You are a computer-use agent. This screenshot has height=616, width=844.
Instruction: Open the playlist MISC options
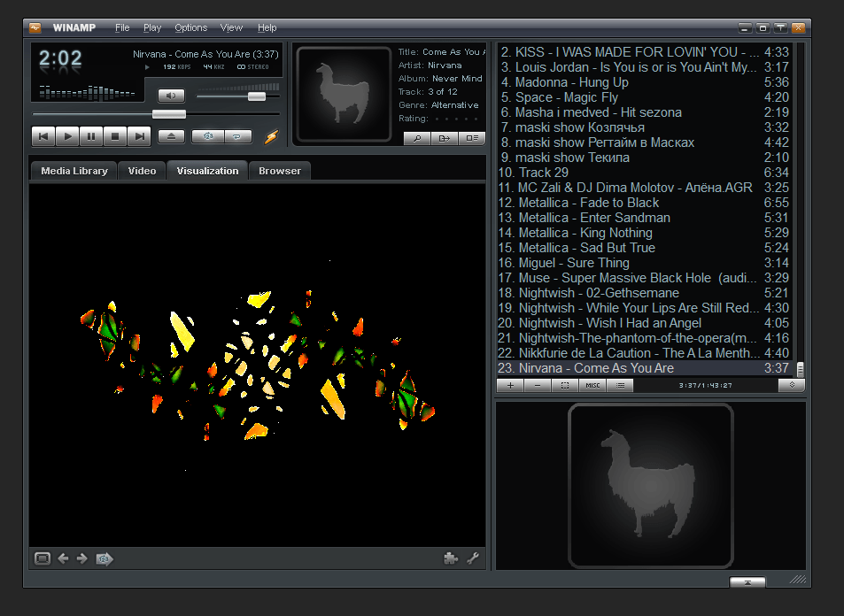tap(592, 385)
